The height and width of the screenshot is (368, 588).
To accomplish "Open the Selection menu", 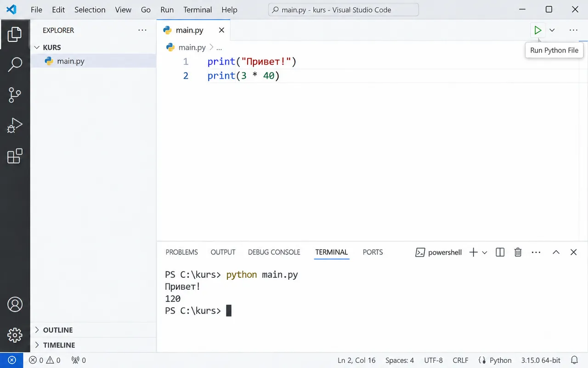I will pos(90,10).
